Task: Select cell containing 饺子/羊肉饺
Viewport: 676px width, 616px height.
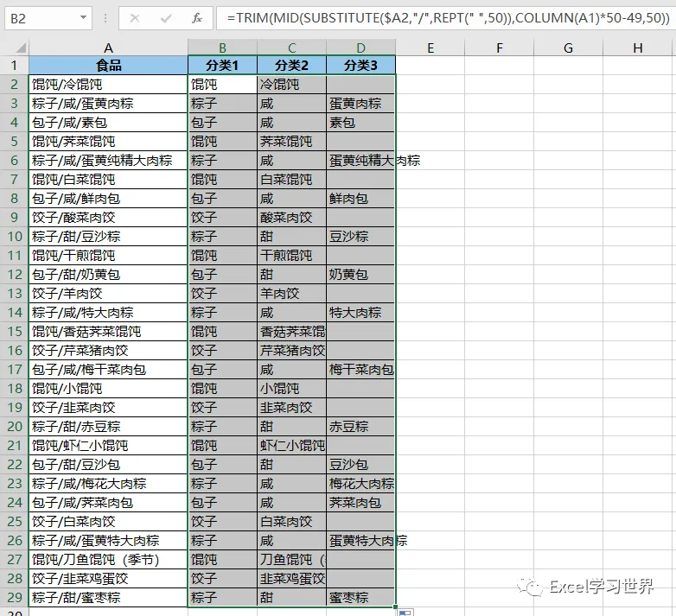Action: (x=108, y=294)
